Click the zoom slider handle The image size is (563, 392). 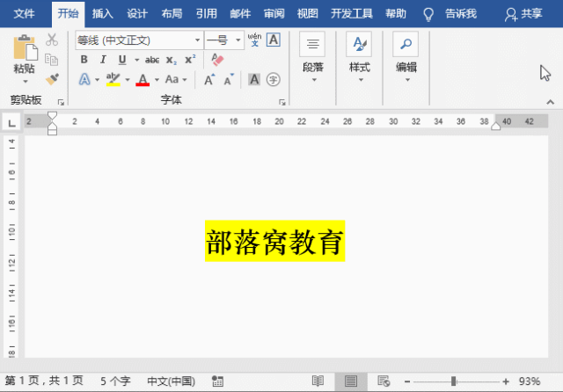[454, 381]
